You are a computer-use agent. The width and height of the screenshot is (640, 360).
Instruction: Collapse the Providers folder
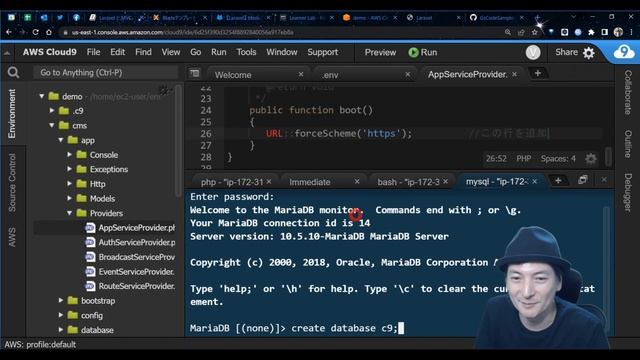tap(69, 213)
